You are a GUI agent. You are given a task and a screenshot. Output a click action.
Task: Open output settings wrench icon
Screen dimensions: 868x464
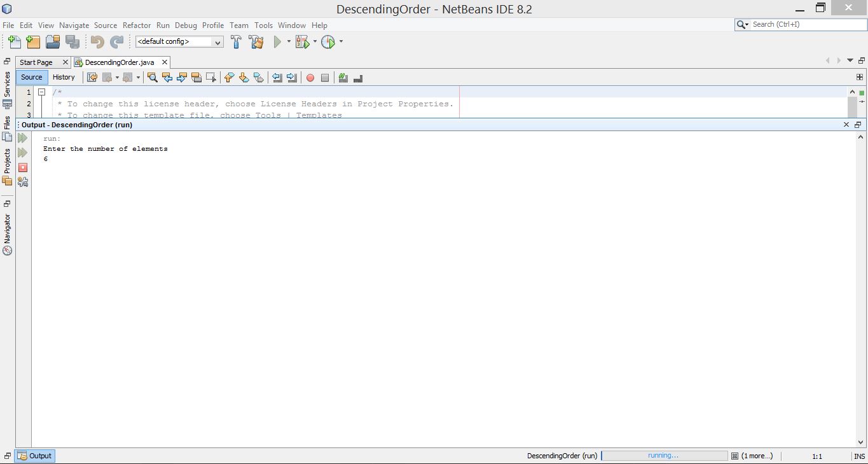23,182
